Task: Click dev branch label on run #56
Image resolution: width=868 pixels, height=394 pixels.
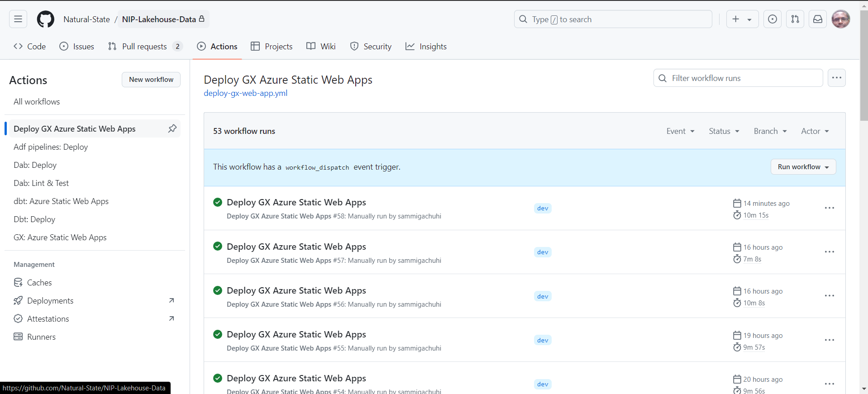Action: [543, 296]
